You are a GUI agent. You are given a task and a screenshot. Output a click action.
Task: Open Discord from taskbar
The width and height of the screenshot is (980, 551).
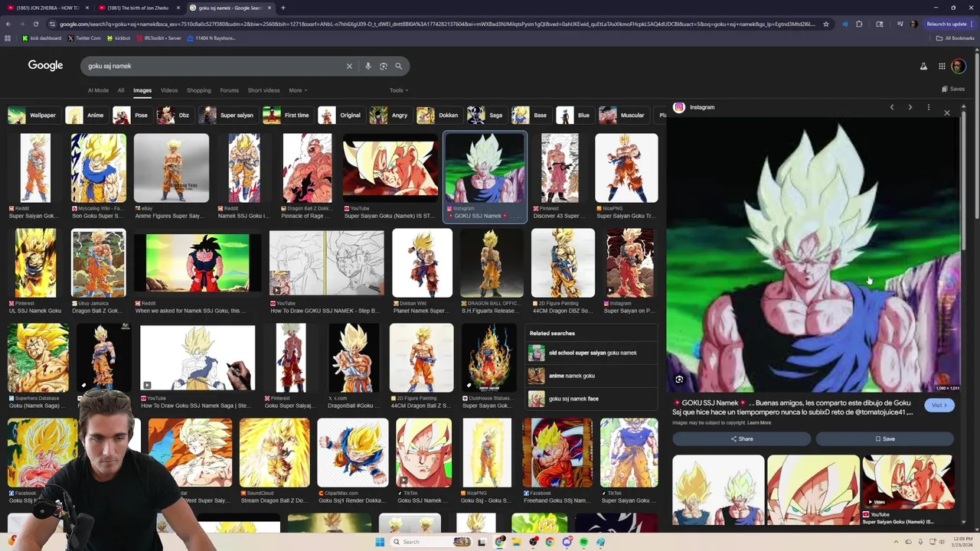pos(567,542)
